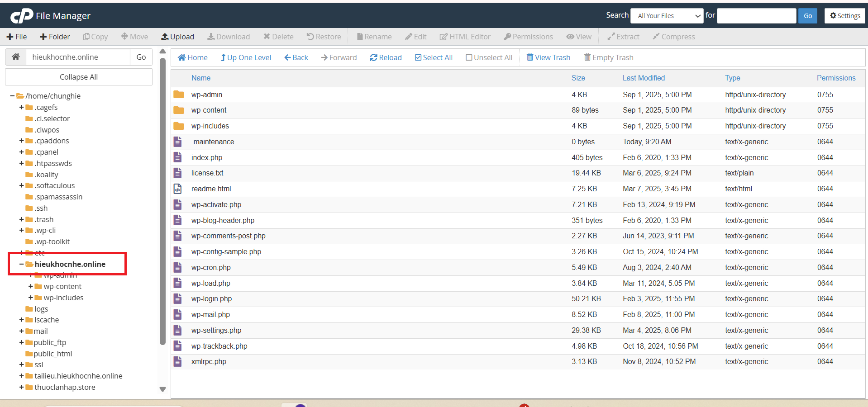This screenshot has height=407, width=868.
Task: Open the All Your Files search dropdown
Action: pos(667,16)
